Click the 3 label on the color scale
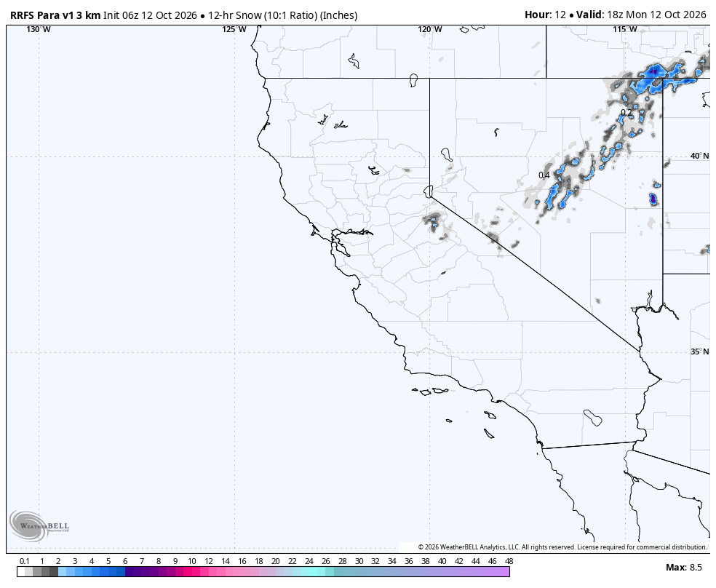The height and width of the screenshot is (588, 716). pyautogui.click(x=75, y=562)
